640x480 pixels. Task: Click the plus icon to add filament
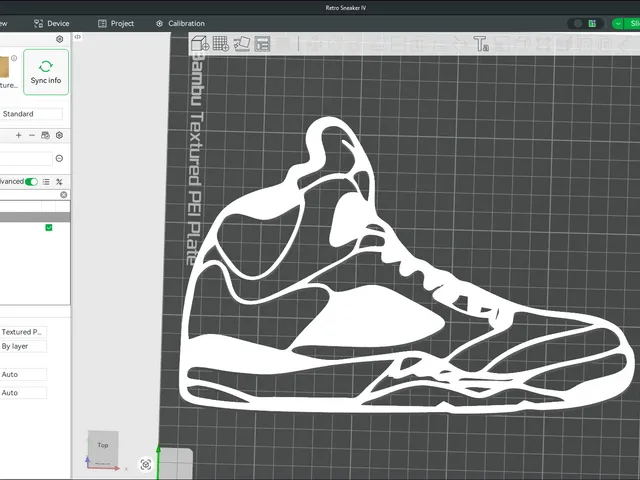tap(18, 135)
